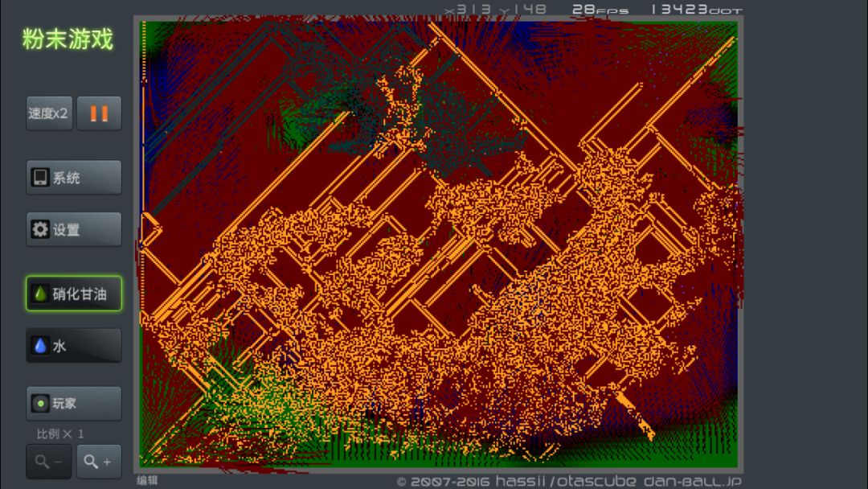Click inside the powder simulation canvas

tap(439, 244)
